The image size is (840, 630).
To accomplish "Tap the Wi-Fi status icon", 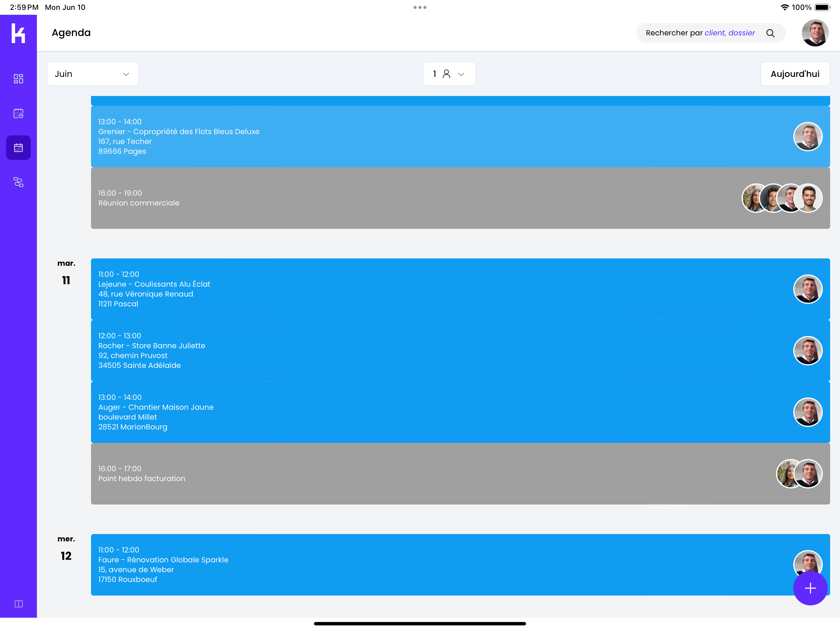I will tap(785, 7).
